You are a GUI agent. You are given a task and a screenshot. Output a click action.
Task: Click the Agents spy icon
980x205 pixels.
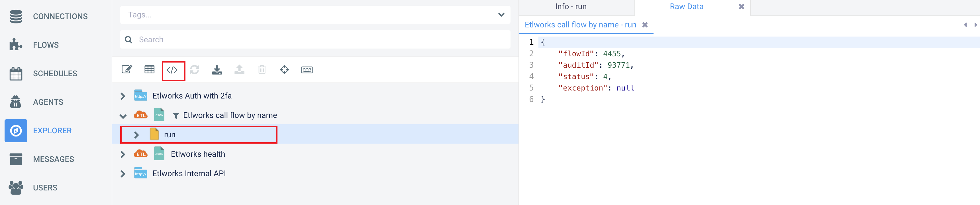[x=16, y=102]
